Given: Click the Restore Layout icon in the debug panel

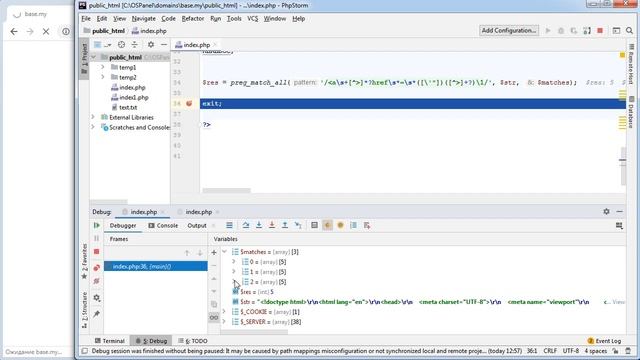Looking at the screenshot, I should (x=619, y=226).
